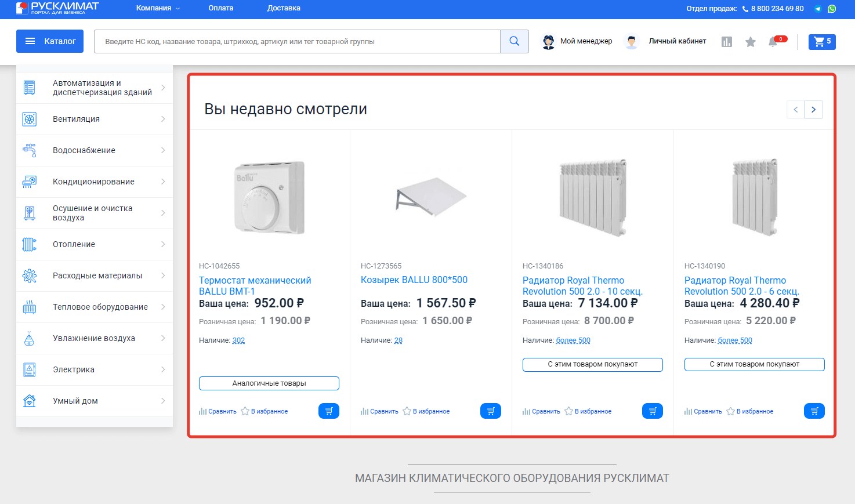The height and width of the screenshot is (504, 855).
Task: Click the Вентиляция category icon
Action: (30, 119)
